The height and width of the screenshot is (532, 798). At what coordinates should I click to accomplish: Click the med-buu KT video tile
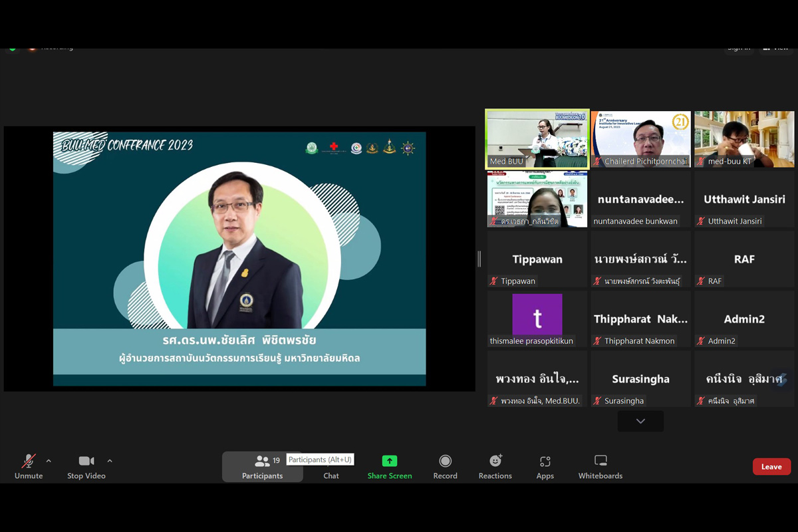pos(744,138)
